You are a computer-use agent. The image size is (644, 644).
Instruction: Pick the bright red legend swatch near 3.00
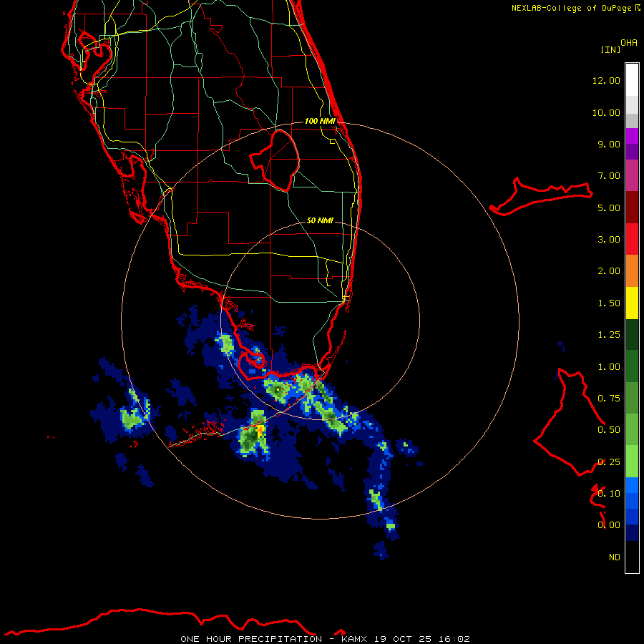(x=632, y=239)
